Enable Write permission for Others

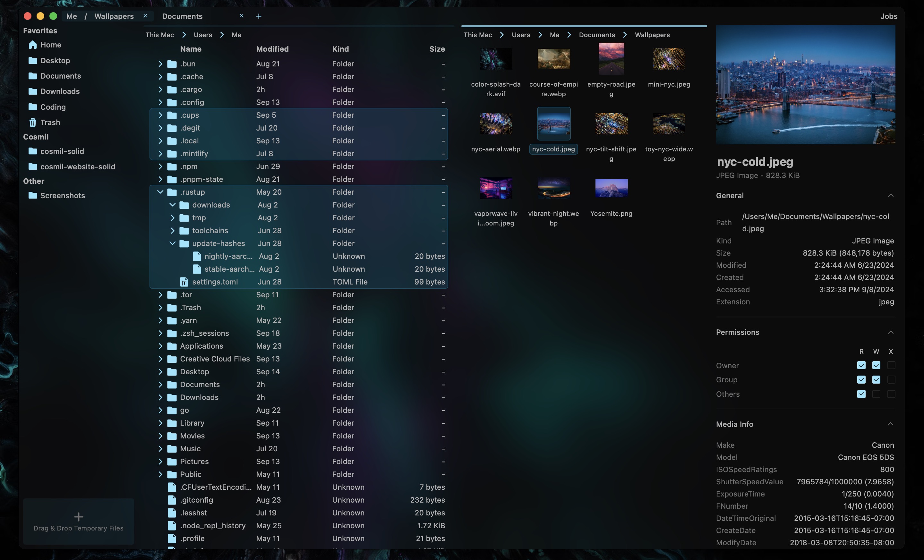(877, 394)
